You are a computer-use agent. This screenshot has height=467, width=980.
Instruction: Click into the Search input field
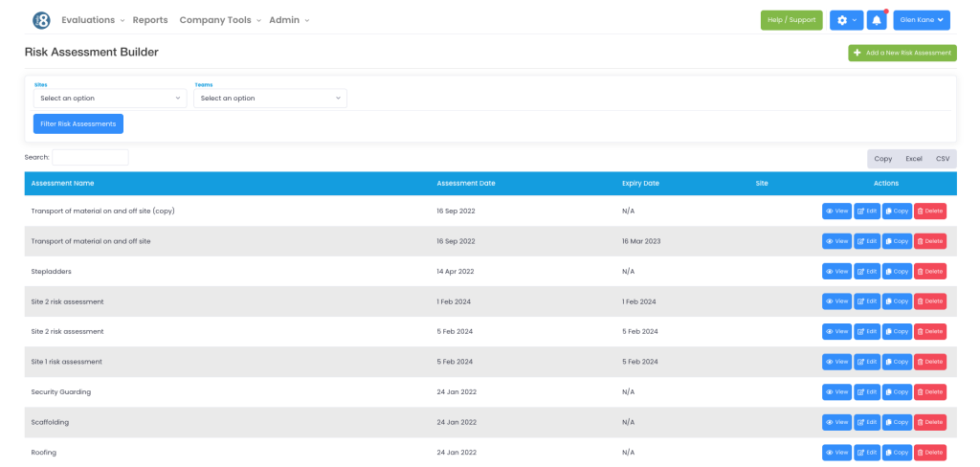90,157
